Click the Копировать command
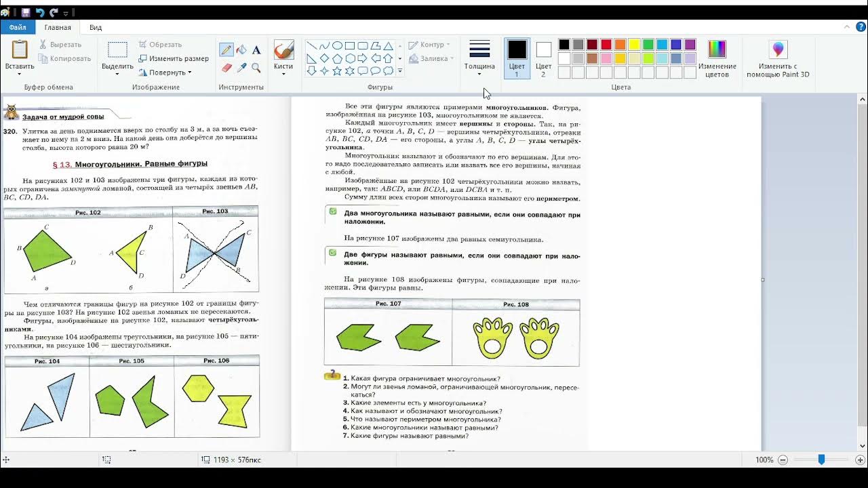 pos(64,58)
